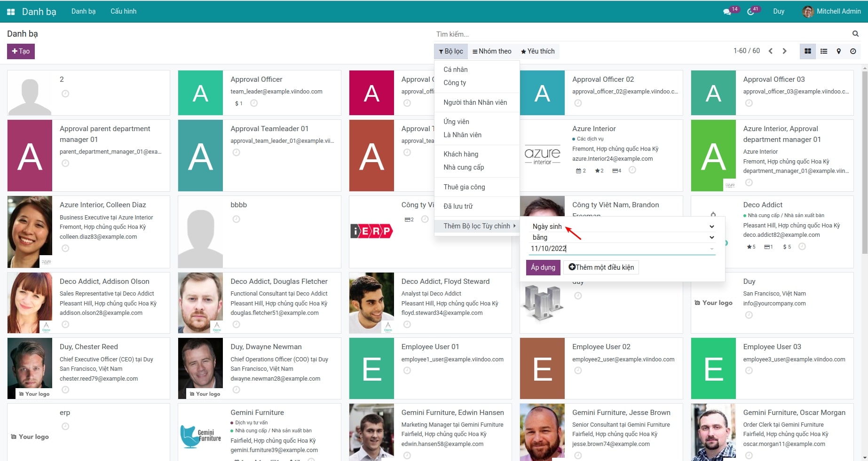Switch to list view
This screenshot has height=461, width=868.
824,51
